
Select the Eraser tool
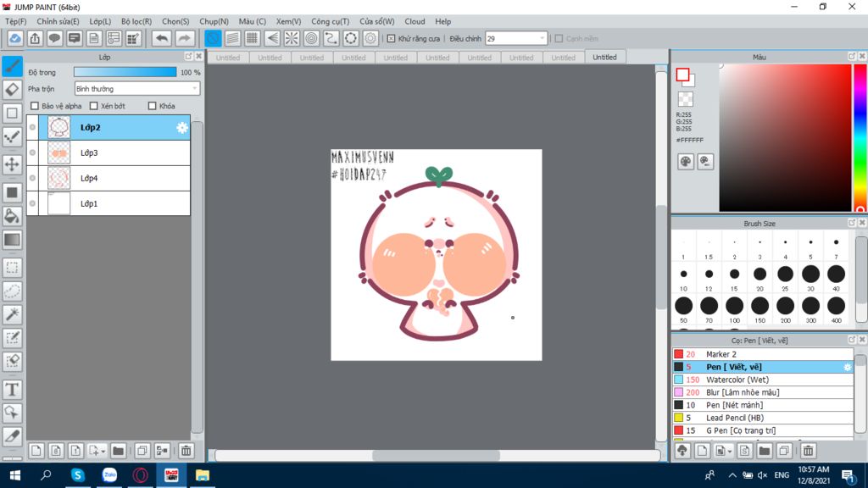(12, 90)
